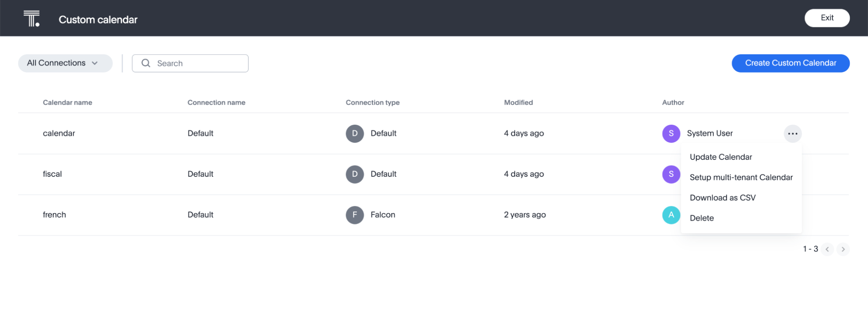
Task: Click the search magnifier icon
Action: coord(146,63)
